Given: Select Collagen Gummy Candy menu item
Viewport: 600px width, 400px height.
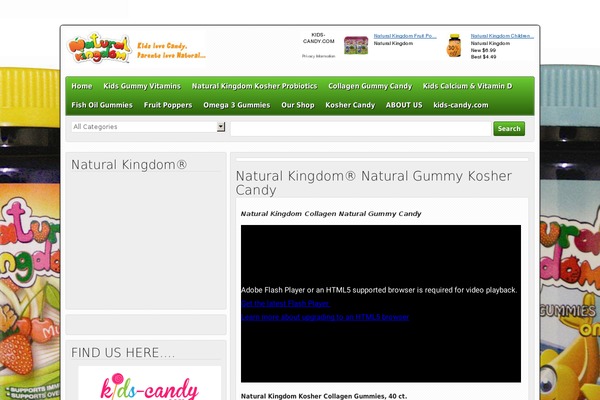Looking at the screenshot, I should coord(370,86).
